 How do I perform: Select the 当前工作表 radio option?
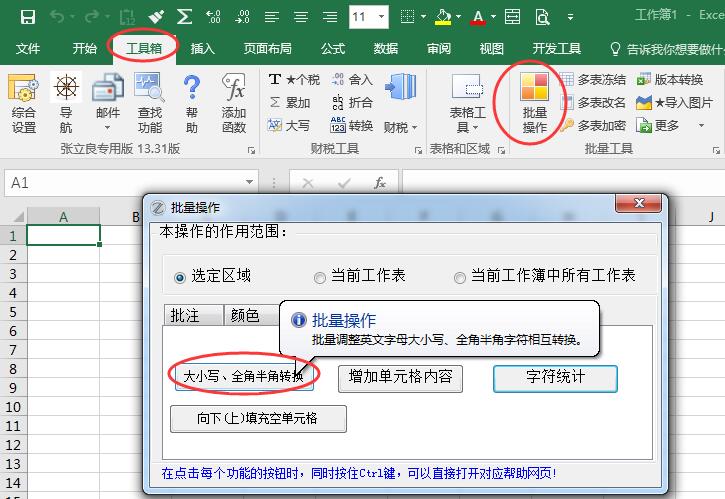pos(320,277)
